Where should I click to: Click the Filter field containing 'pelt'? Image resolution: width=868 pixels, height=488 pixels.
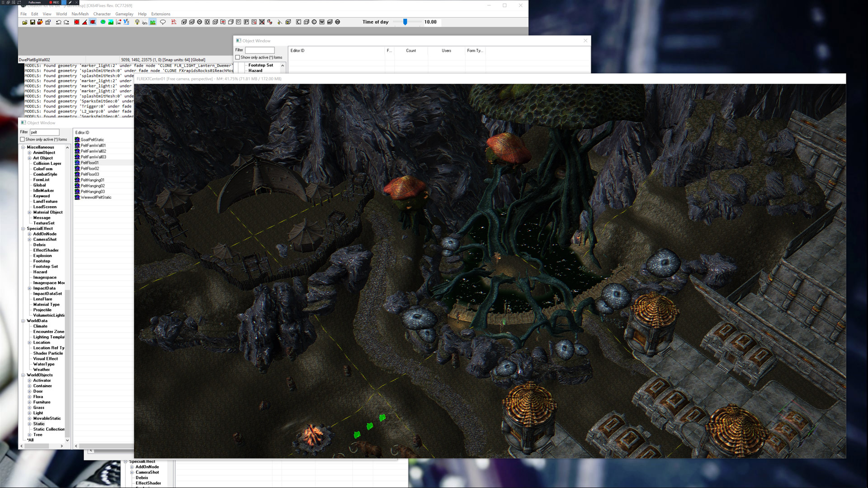(44, 132)
